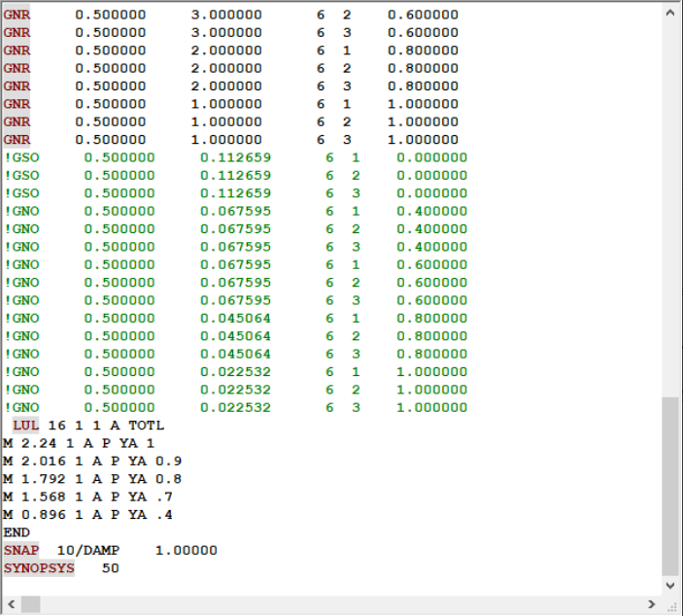Click 3.000000 in the GNR 6 3 row
This screenshot has width=683, height=616.
[x=226, y=32]
